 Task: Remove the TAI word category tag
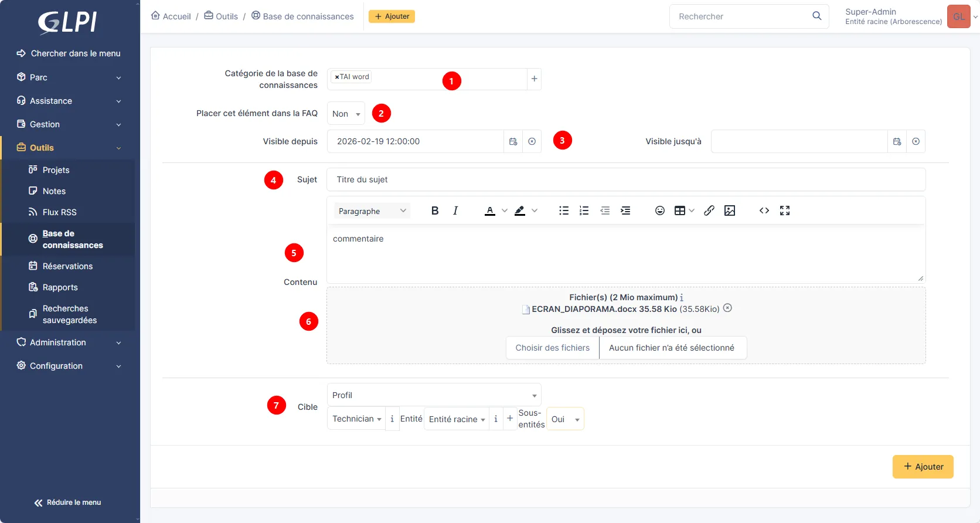pos(337,77)
